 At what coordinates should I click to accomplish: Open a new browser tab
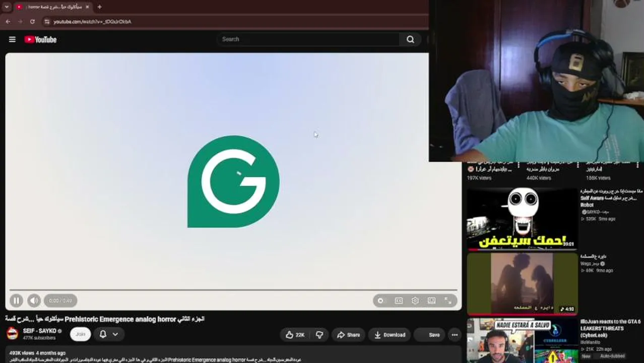tap(99, 7)
